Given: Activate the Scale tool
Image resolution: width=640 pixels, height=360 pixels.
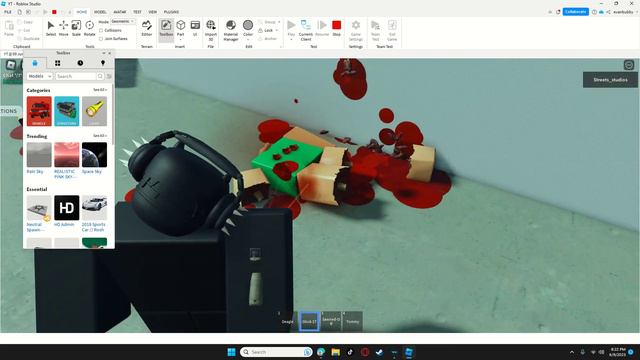Looking at the screenshot, I should 76,28.
